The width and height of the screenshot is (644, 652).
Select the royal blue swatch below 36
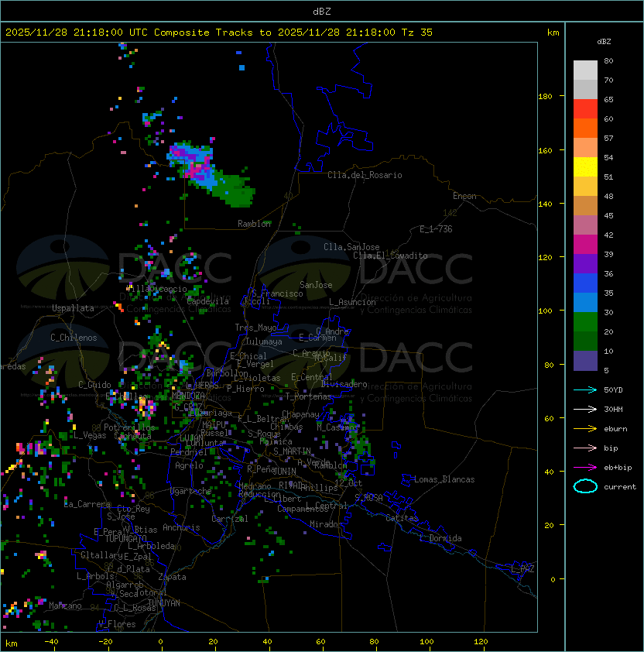[585, 283]
